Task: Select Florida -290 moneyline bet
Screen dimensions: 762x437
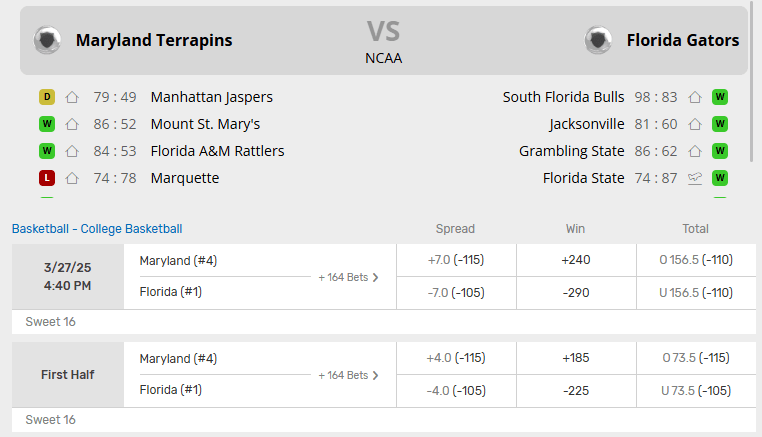Action: tap(575, 293)
